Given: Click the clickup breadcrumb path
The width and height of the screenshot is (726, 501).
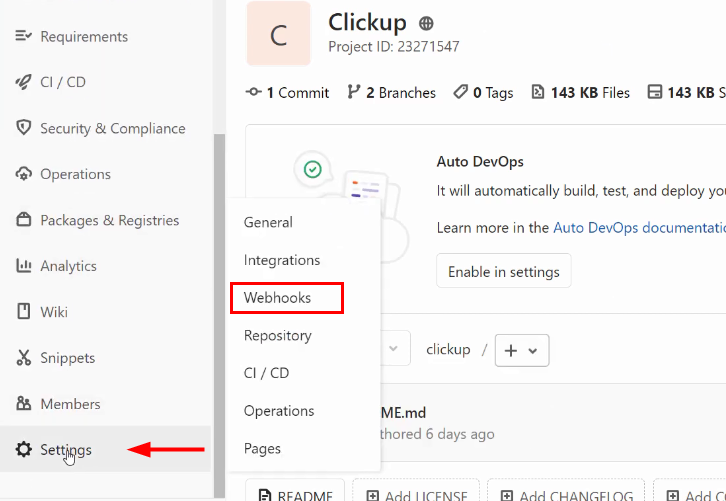Looking at the screenshot, I should (448, 349).
